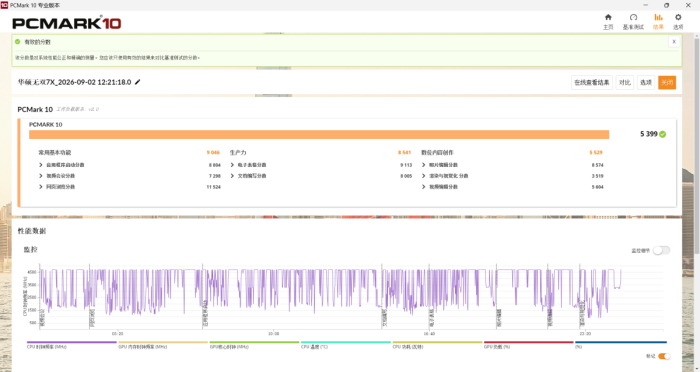Click the result name 华硕无双7X_2026-09-02 text
The image size is (700, 372).
click(75, 82)
